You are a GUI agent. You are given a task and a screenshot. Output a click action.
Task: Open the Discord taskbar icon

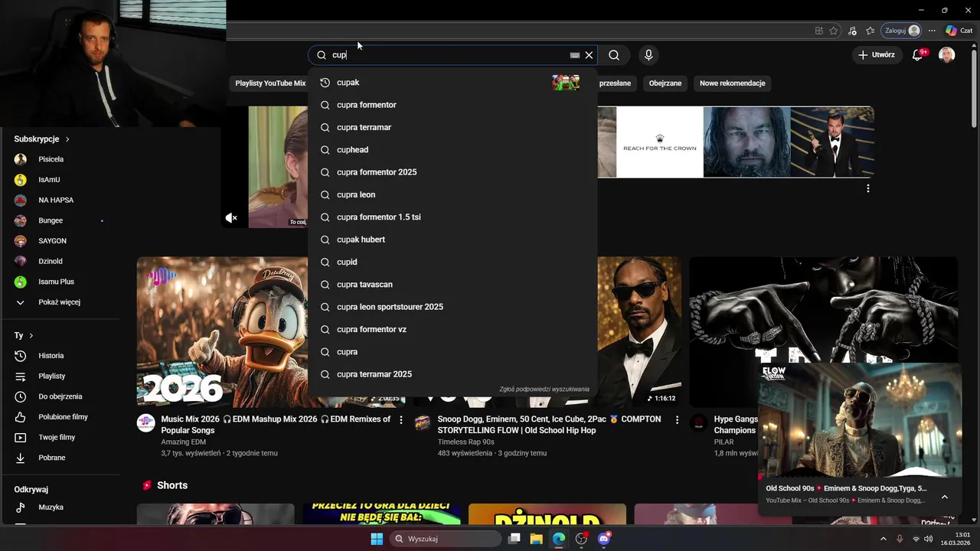click(604, 539)
